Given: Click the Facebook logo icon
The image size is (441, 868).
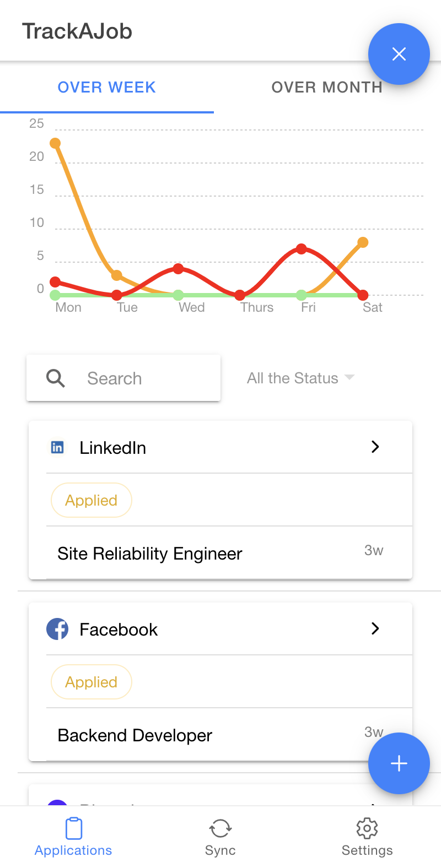Looking at the screenshot, I should coord(57,629).
